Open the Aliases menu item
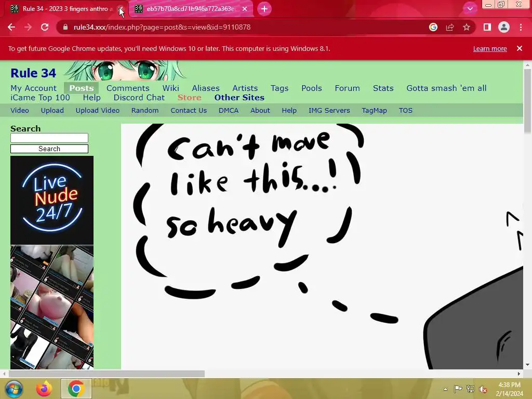Screen dimensions: 532x399 (206, 88)
